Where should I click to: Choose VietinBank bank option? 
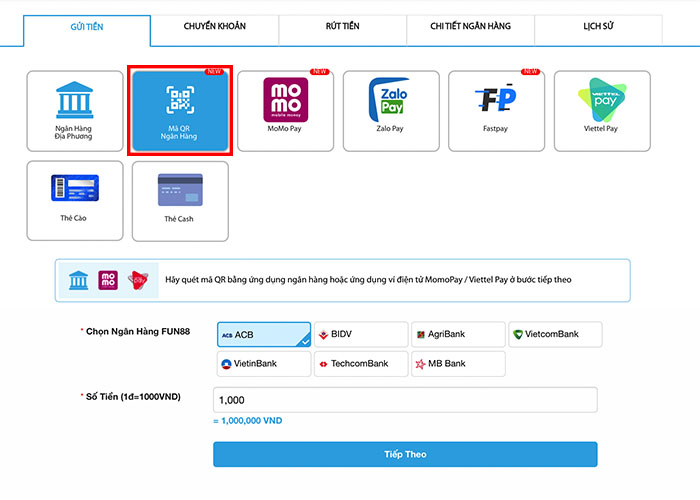pyautogui.click(x=264, y=364)
